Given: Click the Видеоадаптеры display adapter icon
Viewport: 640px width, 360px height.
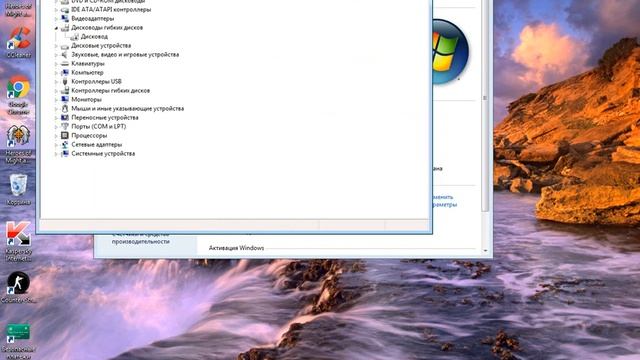Looking at the screenshot, I should tap(64, 18).
